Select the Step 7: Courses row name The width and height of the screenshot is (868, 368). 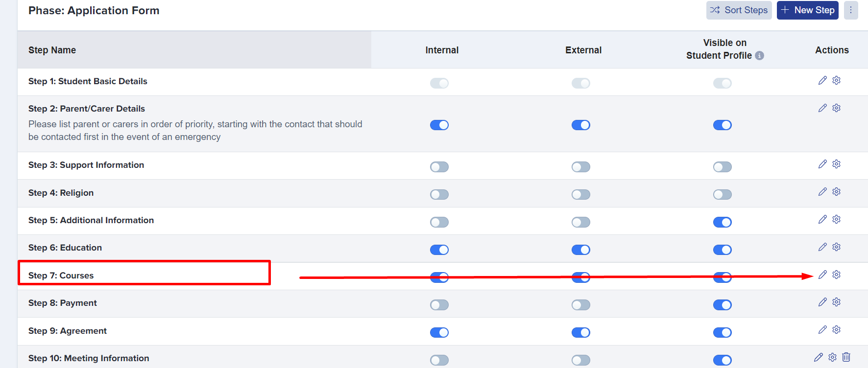coord(61,276)
